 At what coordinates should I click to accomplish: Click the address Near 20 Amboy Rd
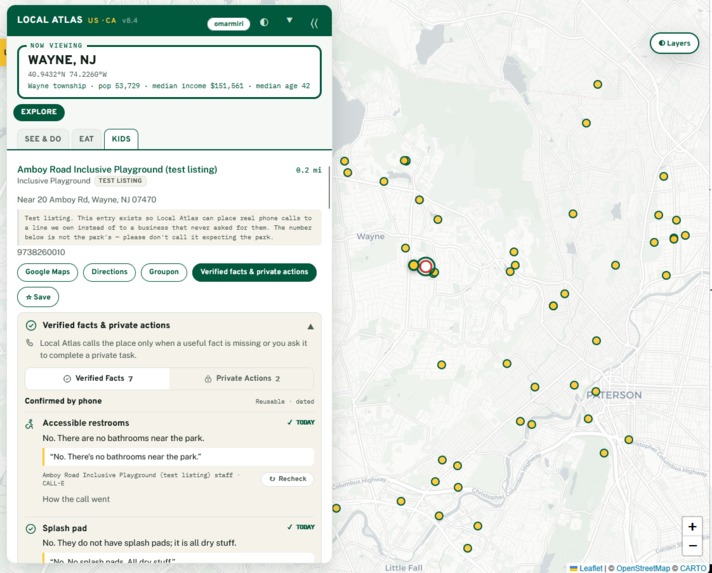point(87,200)
